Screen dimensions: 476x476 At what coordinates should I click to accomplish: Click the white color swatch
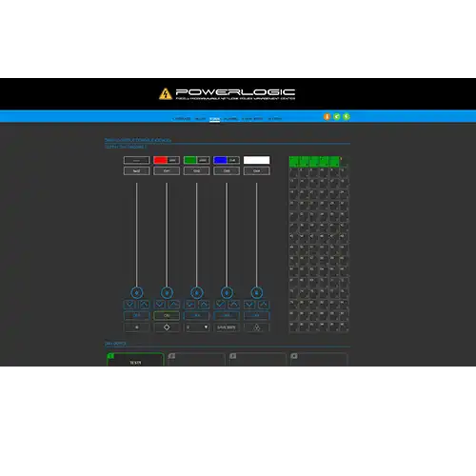click(256, 160)
